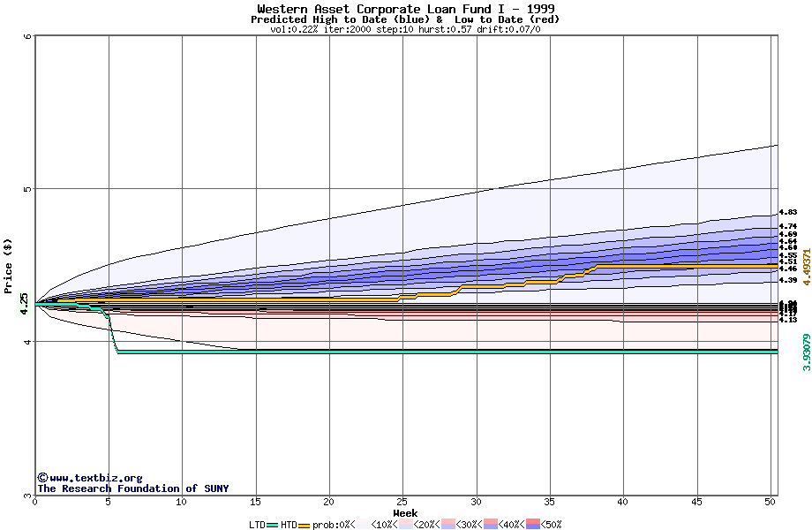Click the legend swatch between 20% and 30%
812x530 pixels.
point(448,525)
